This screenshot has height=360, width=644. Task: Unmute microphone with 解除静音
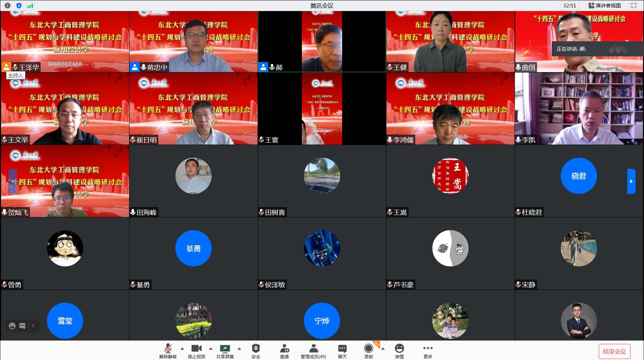pyautogui.click(x=168, y=351)
